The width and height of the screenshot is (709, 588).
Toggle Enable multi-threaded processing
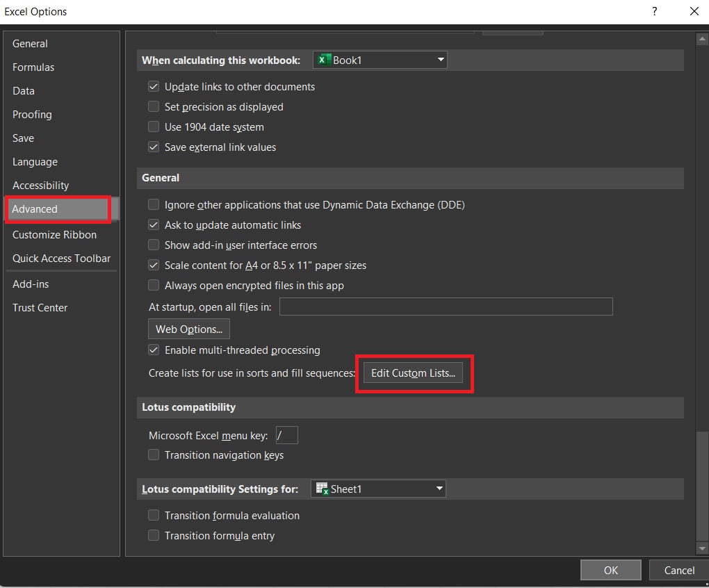[x=154, y=350]
